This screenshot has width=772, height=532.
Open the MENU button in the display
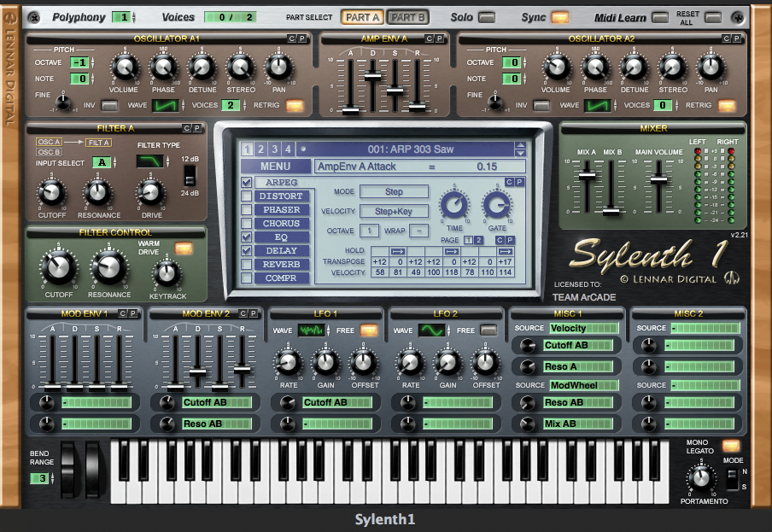coord(275,167)
